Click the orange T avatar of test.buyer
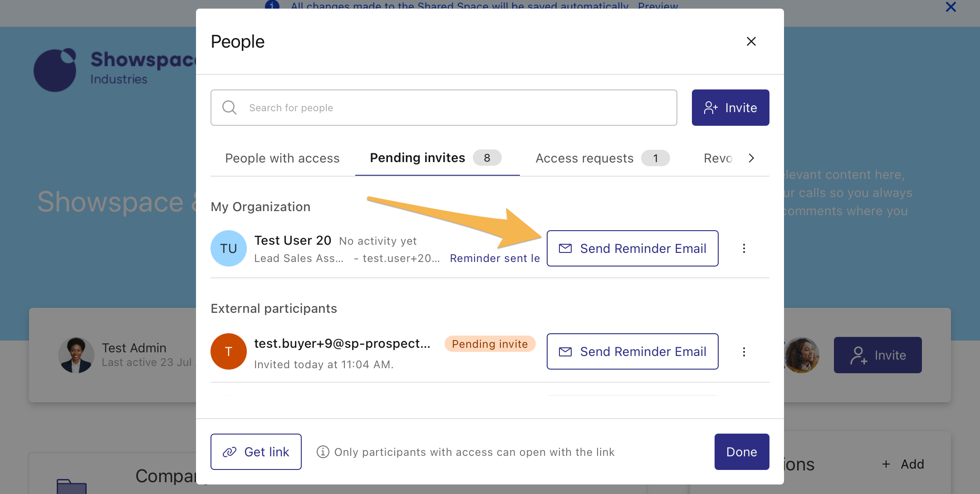 (x=229, y=352)
